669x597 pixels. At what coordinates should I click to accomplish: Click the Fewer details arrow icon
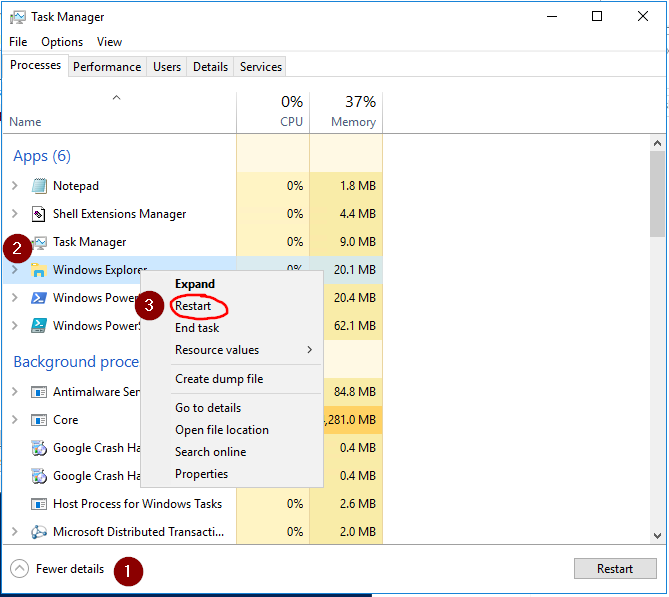coord(19,569)
